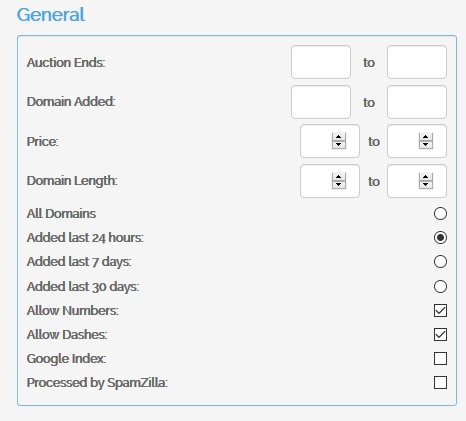Screen dimensions: 466x421
Task: Select the Added last 24 hours option
Action: [x=440, y=237]
